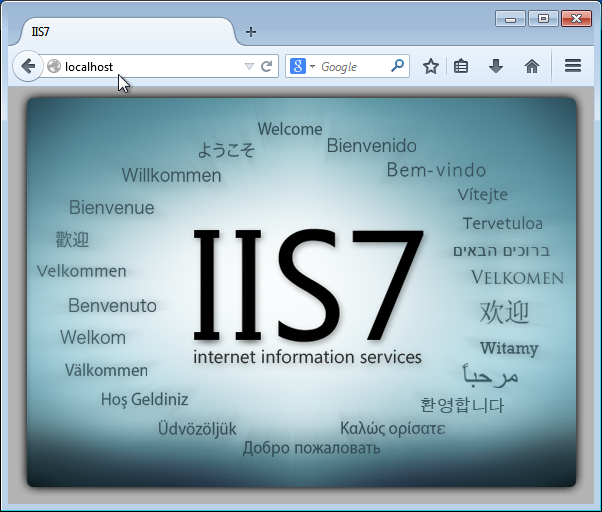This screenshot has width=602, height=512.
Task: Click the Hebrew "ברוכים הבאים" text
Action: click(502, 251)
